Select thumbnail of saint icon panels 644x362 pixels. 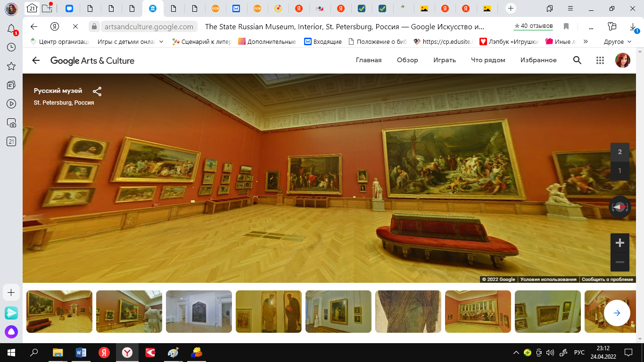click(269, 312)
